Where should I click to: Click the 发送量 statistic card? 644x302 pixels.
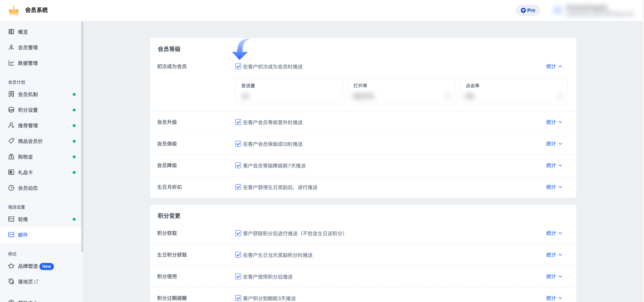[x=289, y=91]
